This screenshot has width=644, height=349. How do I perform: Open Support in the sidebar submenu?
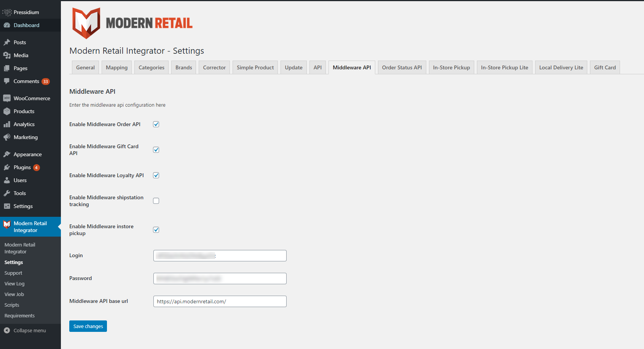pyautogui.click(x=13, y=273)
